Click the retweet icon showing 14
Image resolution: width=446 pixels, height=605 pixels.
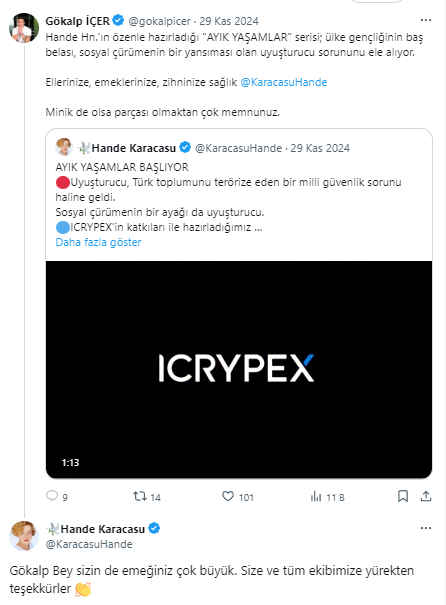pos(139,496)
